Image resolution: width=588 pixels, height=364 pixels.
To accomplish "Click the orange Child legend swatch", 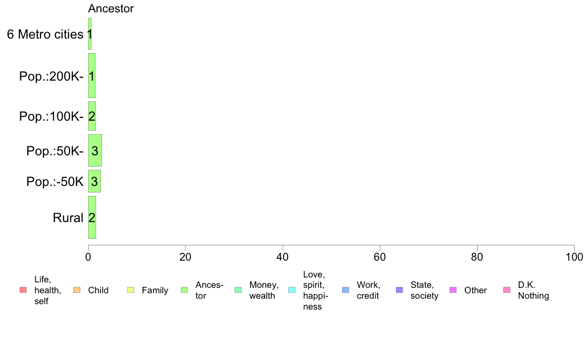I will coord(77,290).
